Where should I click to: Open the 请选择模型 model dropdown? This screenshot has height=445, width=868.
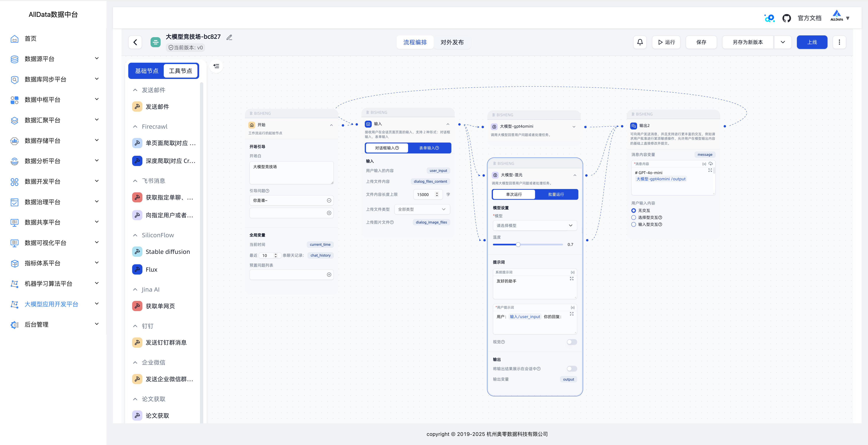click(x=534, y=226)
